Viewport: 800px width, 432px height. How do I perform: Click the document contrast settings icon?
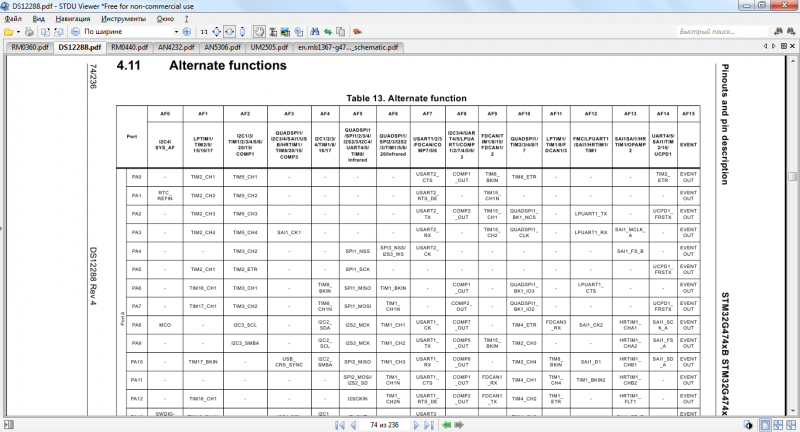point(748,425)
